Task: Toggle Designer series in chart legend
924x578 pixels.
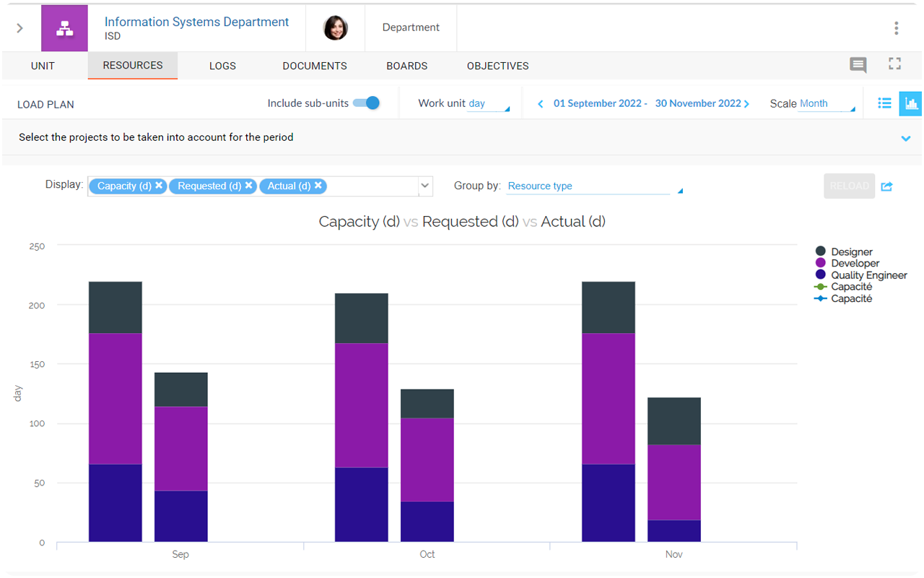Action: [851, 252]
